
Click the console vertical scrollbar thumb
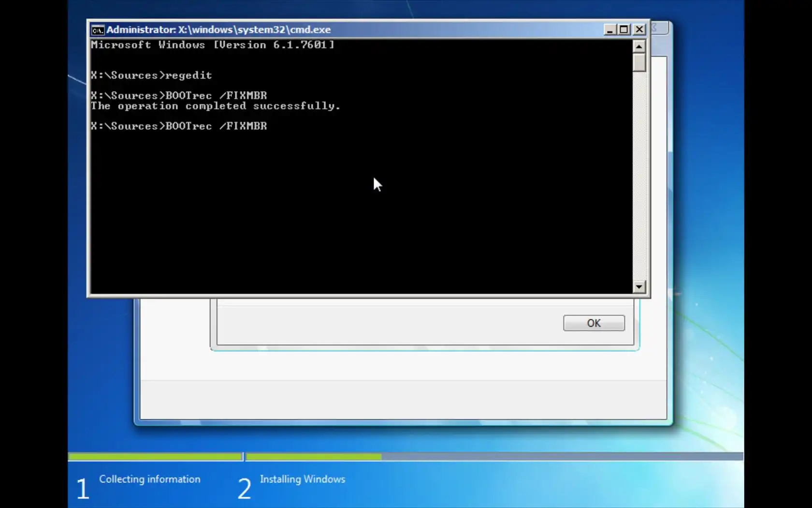(x=639, y=62)
